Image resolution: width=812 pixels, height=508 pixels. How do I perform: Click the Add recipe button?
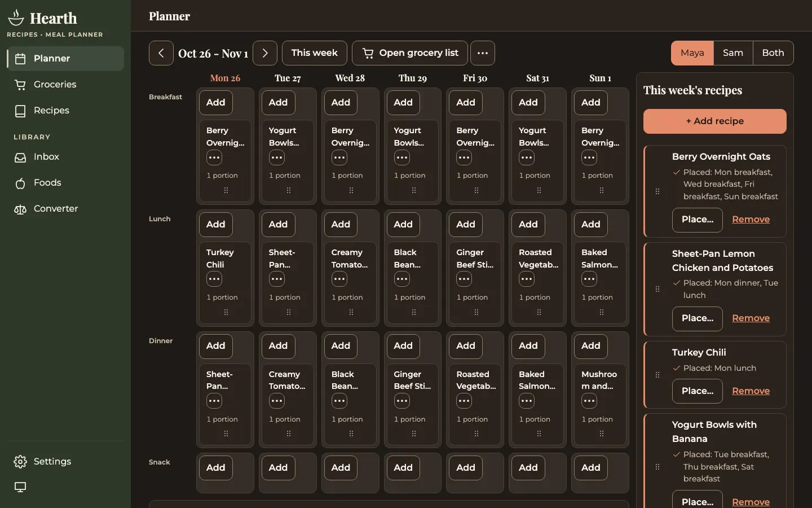pyautogui.click(x=715, y=121)
